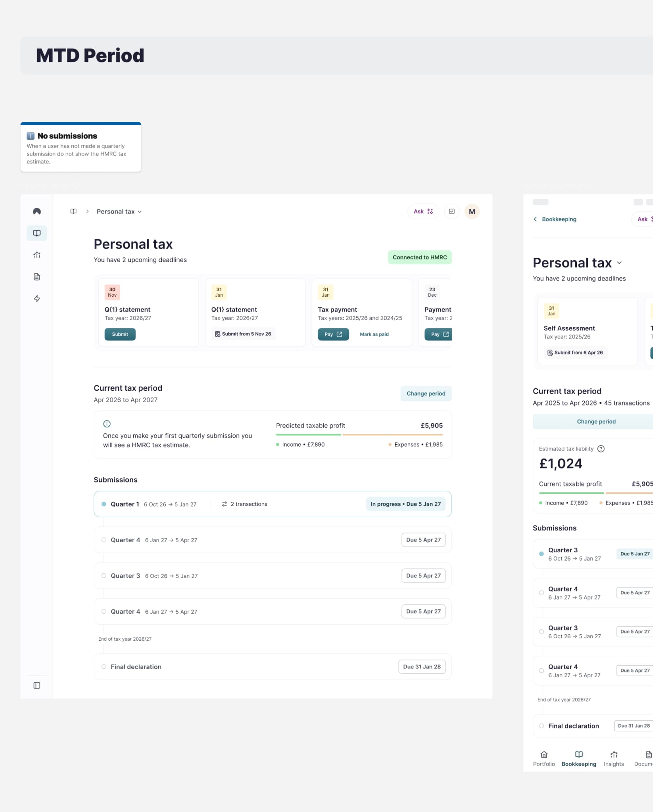
Task: Open the Personal tax breadcrumb dropdown
Action: (140, 211)
